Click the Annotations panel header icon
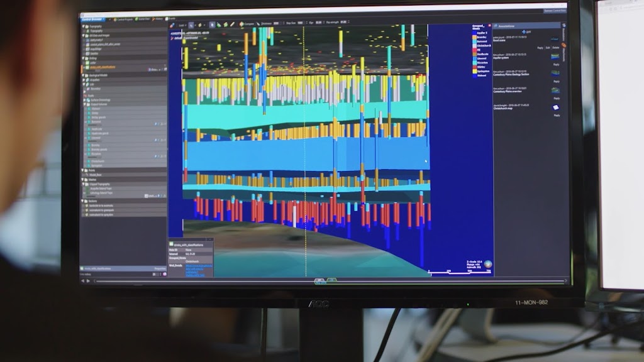This screenshot has width=644, height=362. point(496,26)
